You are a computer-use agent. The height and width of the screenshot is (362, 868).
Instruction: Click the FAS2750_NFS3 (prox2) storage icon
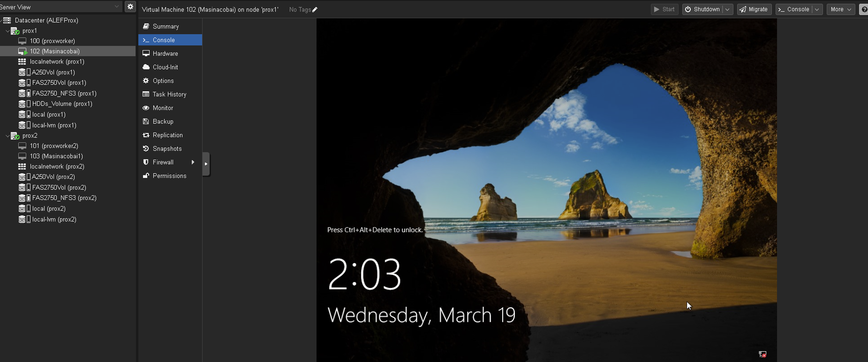(x=24, y=198)
